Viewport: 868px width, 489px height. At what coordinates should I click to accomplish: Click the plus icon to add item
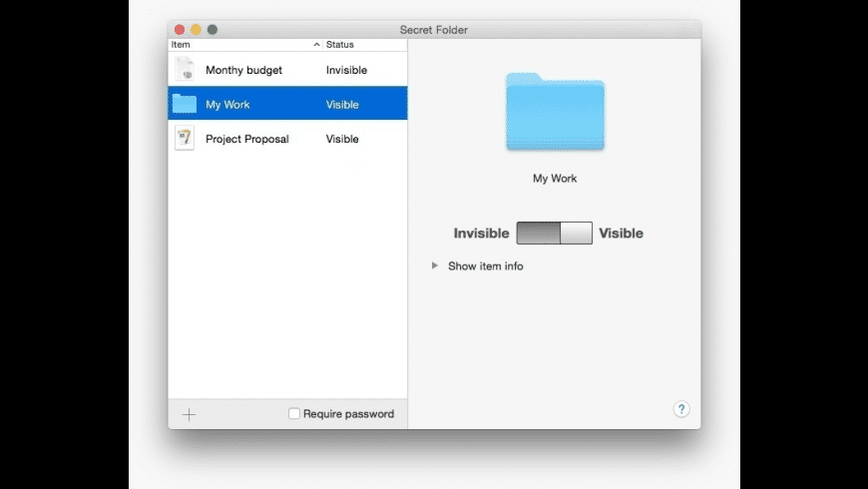189,414
